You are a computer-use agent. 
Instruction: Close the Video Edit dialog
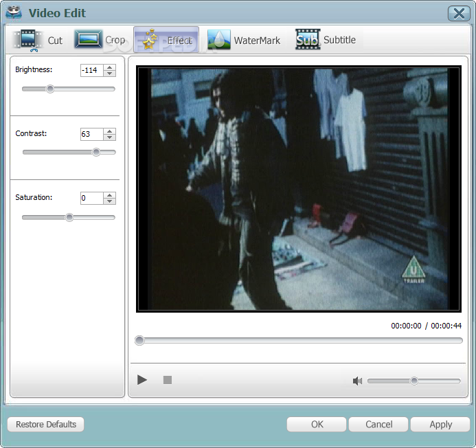pyautogui.click(x=459, y=13)
